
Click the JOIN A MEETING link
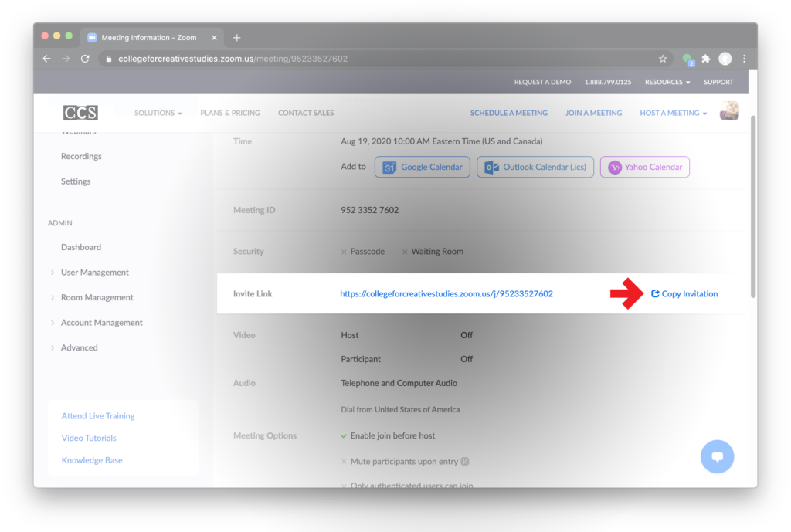tap(592, 112)
